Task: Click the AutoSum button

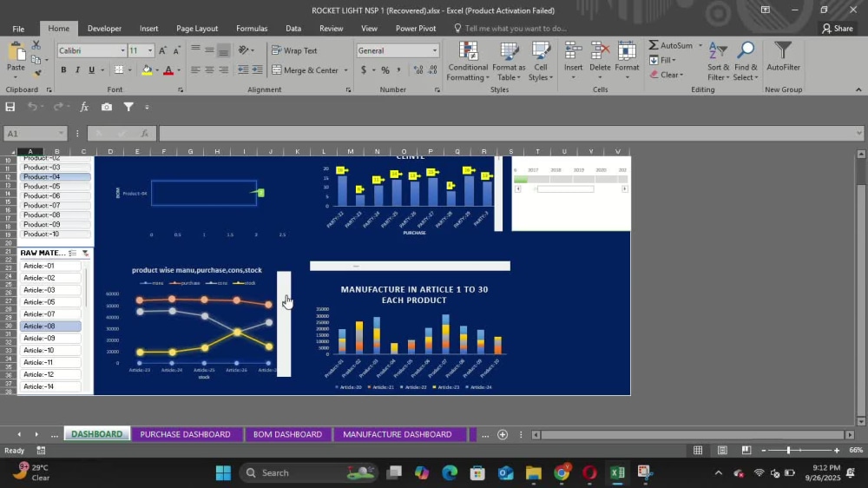Action: click(671, 45)
